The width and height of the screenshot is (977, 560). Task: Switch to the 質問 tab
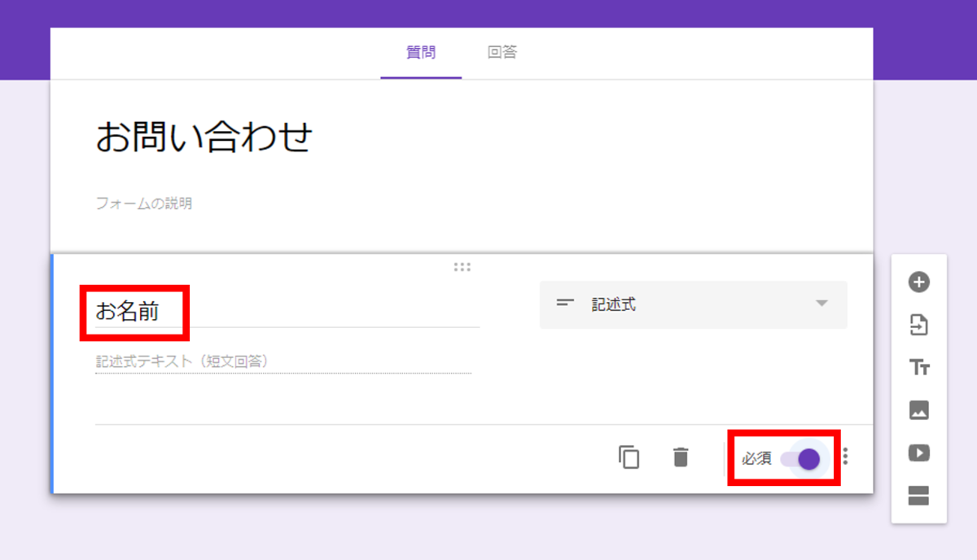point(421,53)
